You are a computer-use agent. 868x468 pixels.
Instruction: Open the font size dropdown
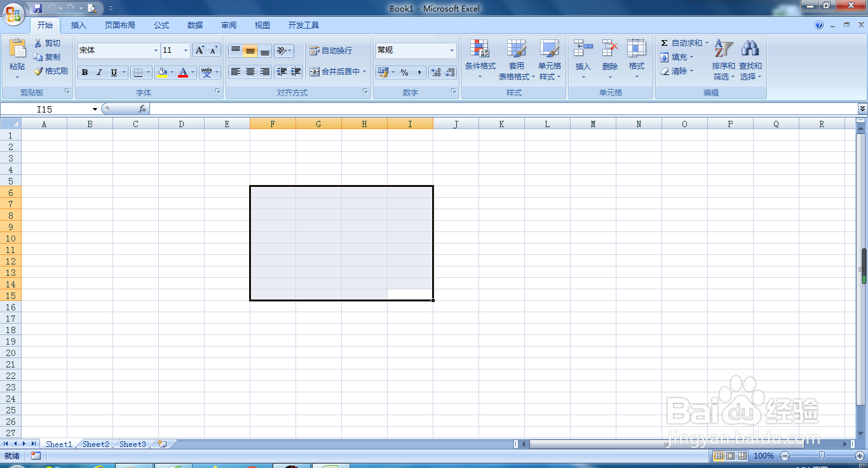coord(186,50)
